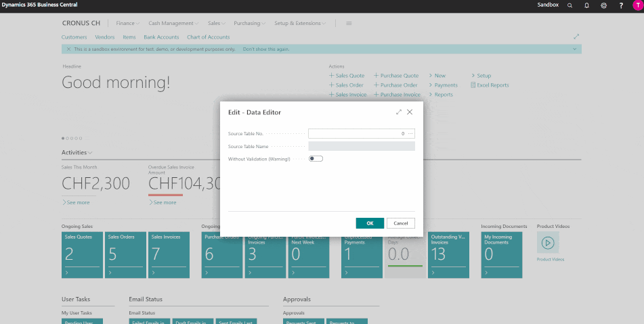Create a new Purchase Quote
The width and height of the screenshot is (644, 324).
tap(396, 76)
